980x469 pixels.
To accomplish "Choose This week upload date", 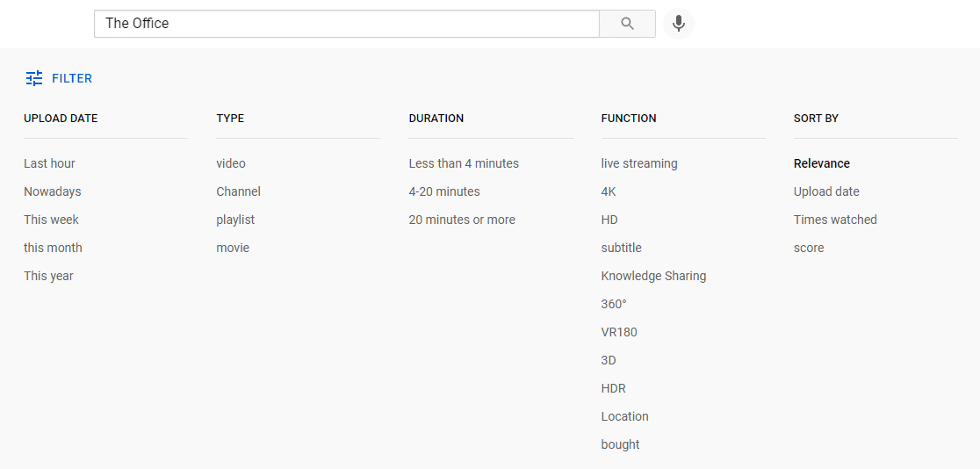I will pos(51,220).
